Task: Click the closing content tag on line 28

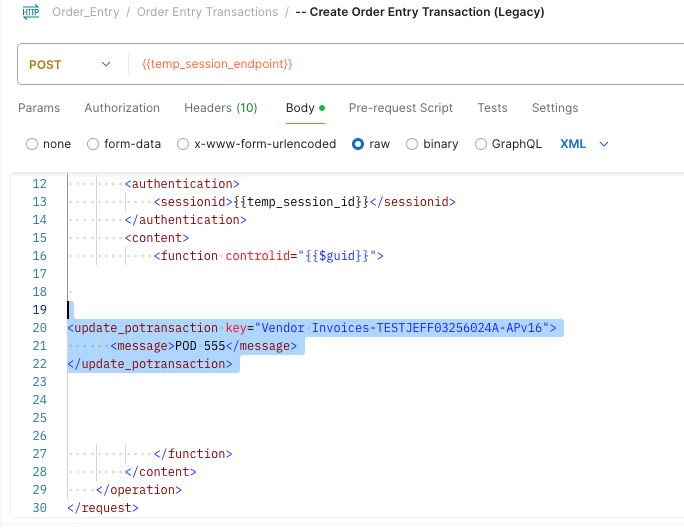Action: pyautogui.click(x=161, y=472)
